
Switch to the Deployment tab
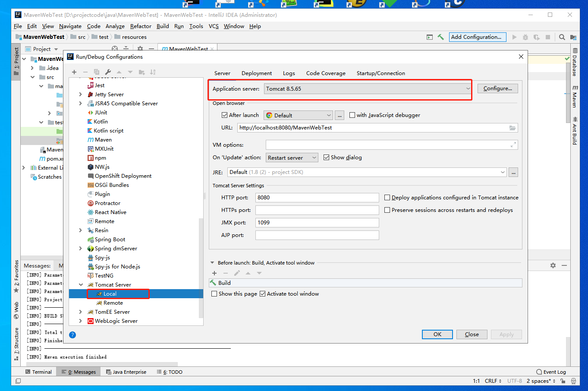pos(257,73)
